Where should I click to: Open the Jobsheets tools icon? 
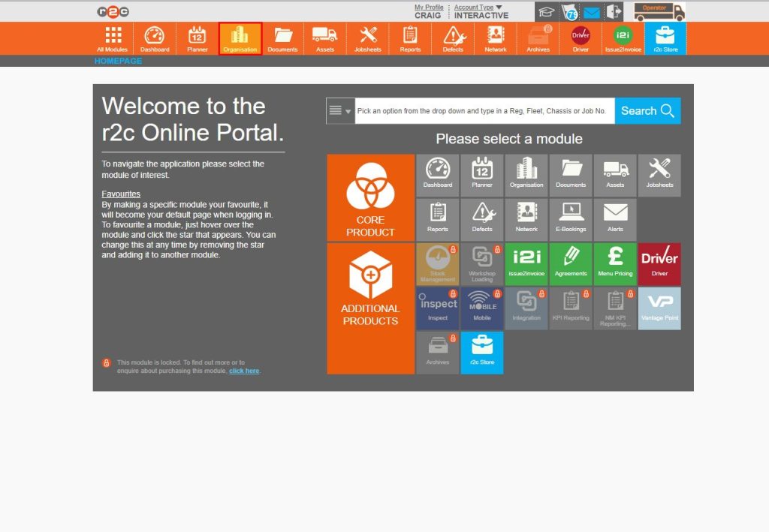tap(367, 38)
